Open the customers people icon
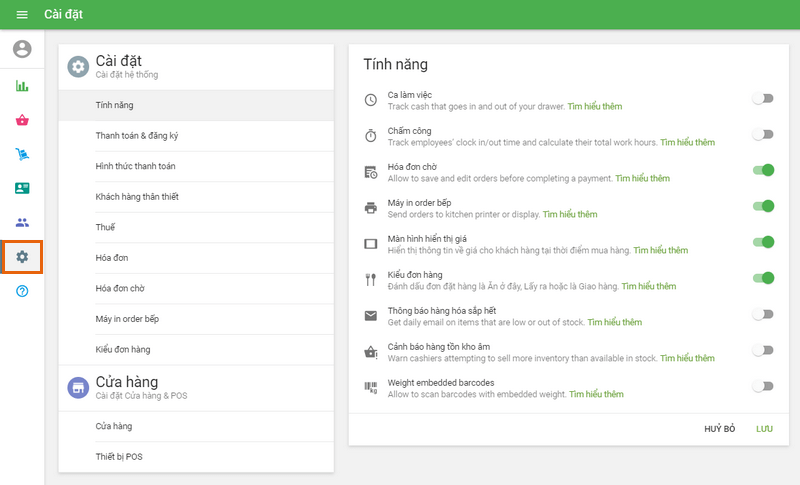Viewport: 800px width, 485px height. 22,222
